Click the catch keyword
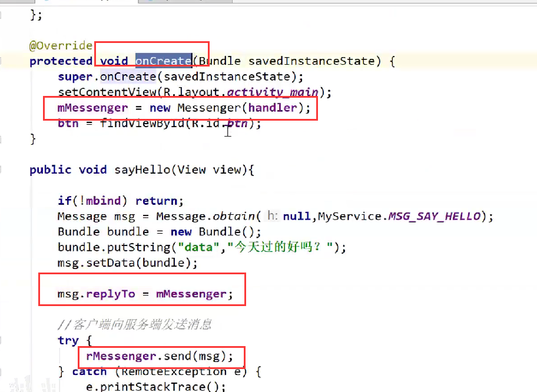The width and height of the screenshot is (537, 392). [89, 372]
